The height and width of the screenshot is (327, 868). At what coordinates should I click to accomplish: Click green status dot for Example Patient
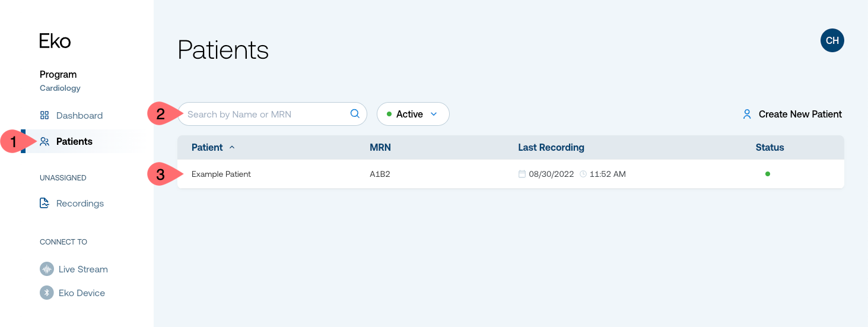point(768,174)
